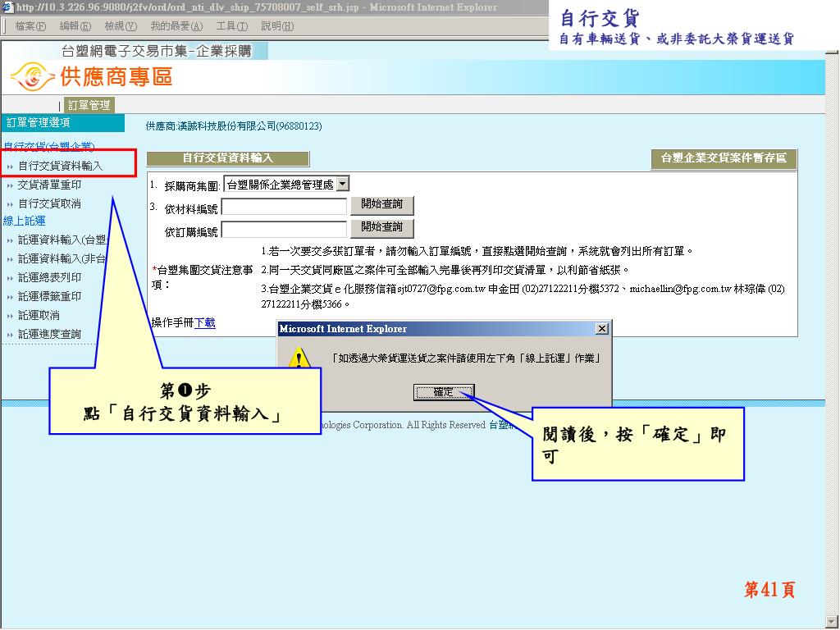The width and height of the screenshot is (840, 630).
Task: Click the email michaellin@fpg.com.tw in the notes
Action: (680, 289)
